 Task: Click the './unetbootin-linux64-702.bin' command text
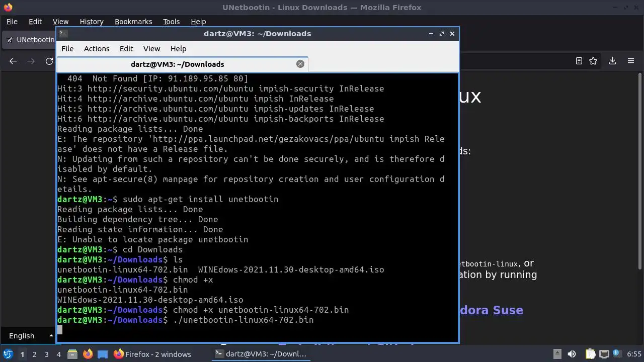point(243,320)
